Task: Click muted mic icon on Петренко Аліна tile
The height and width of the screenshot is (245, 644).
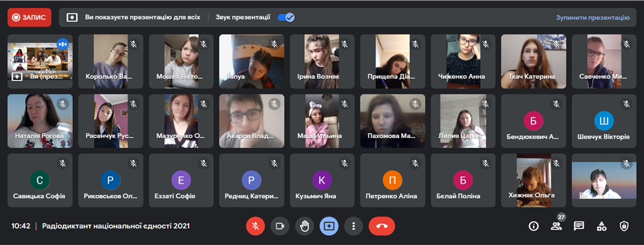Action: coord(415,164)
